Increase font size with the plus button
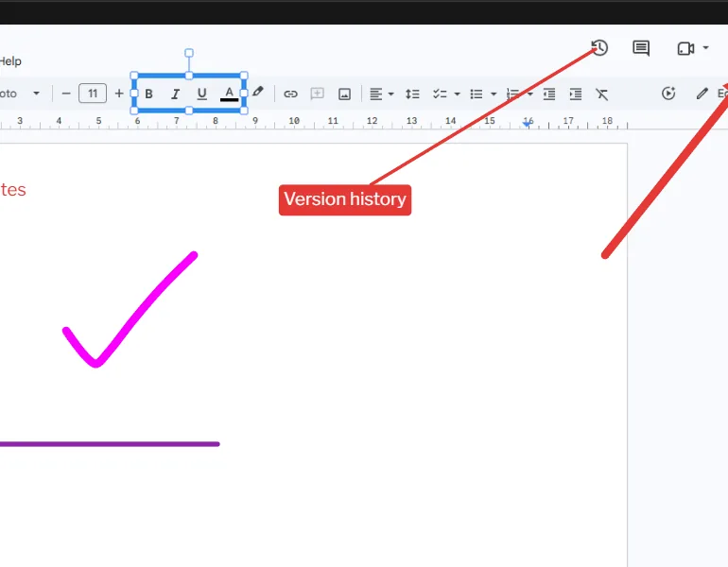Image resolution: width=728 pixels, height=567 pixels. [x=119, y=94]
